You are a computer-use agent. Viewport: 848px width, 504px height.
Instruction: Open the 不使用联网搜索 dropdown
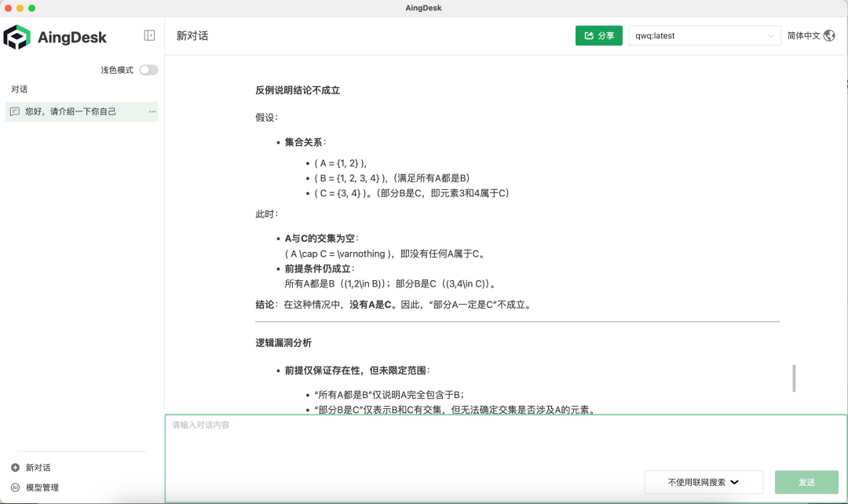703,482
